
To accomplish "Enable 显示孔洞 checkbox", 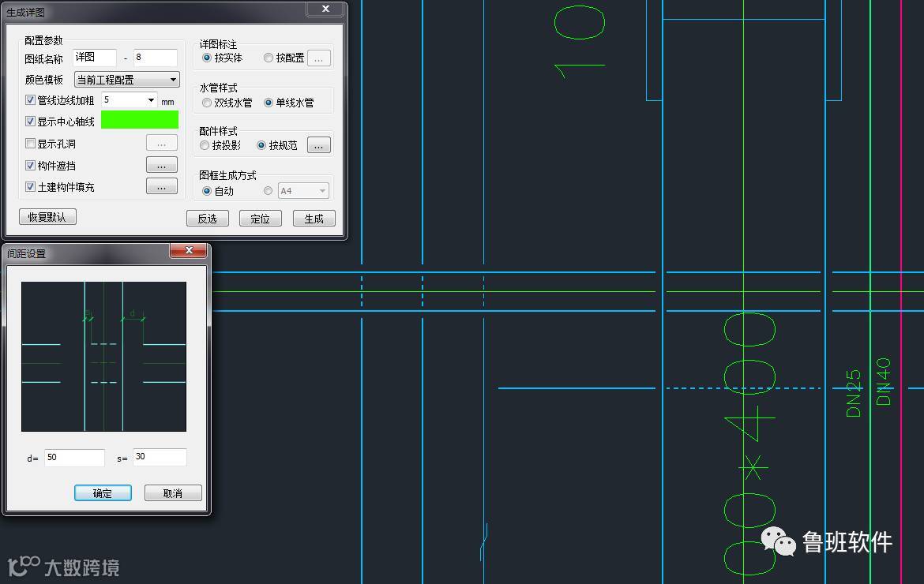I will pyautogui.click(x=30, y=143).
